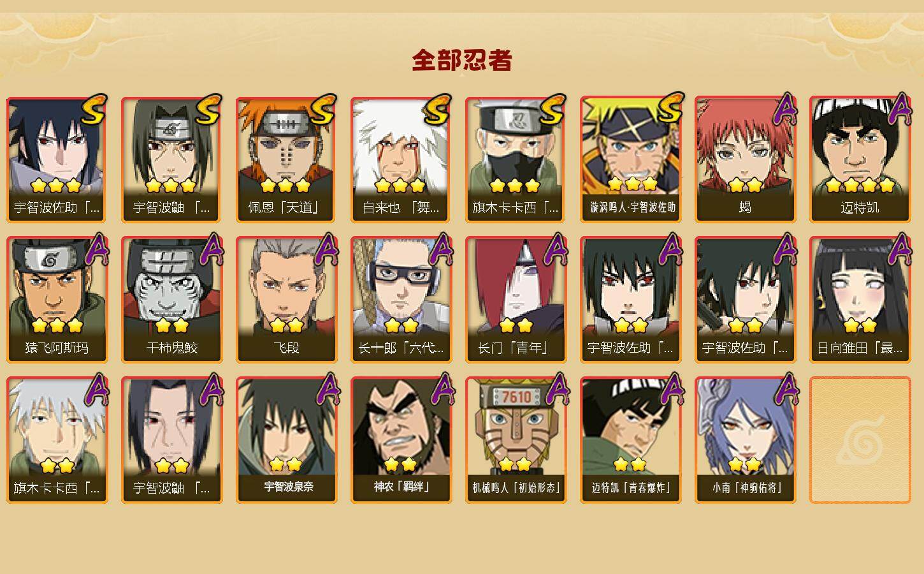The image size is (924, 574).
Task: Select the 机械鸣人「初始形态」 robot card
Action: pyautogui.click(x=516, y=440)
